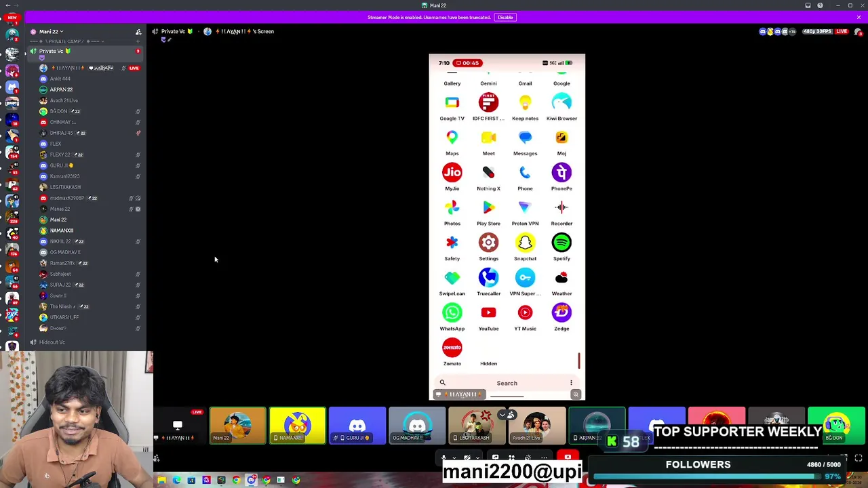Screen dimensions: 868x488
Task: Launch the Photos app
Action: click(x=452, y=207)
